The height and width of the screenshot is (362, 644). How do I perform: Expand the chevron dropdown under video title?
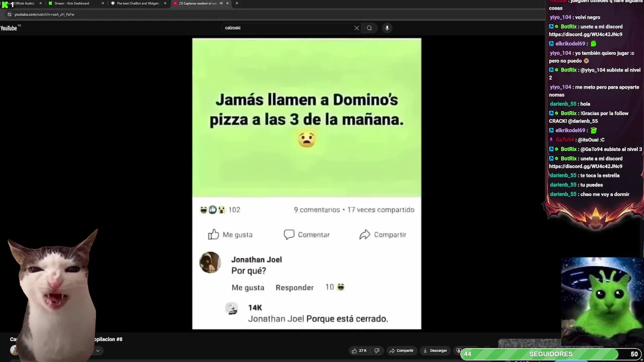(x=98, y=351)
